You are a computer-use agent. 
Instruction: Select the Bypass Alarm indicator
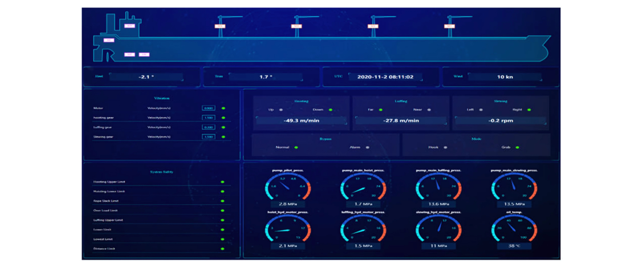[367, 147]
